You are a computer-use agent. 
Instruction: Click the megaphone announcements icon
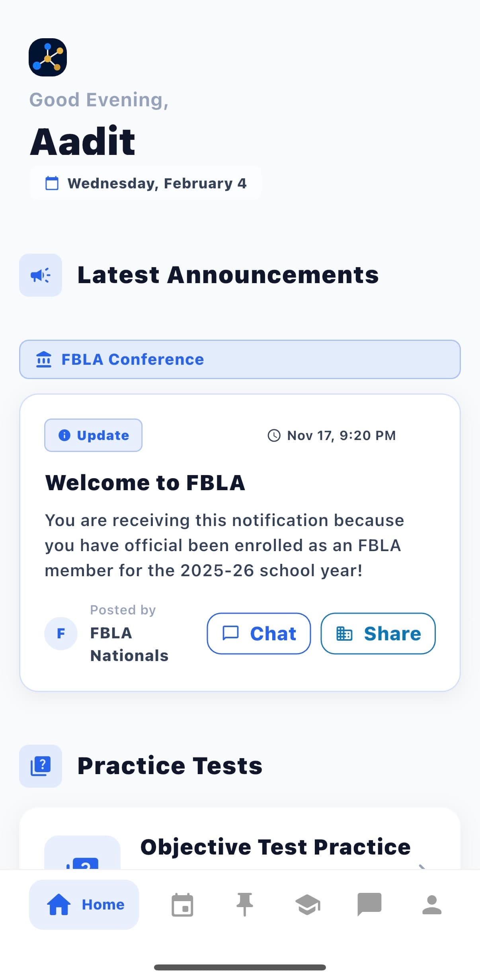coord(41,275)
